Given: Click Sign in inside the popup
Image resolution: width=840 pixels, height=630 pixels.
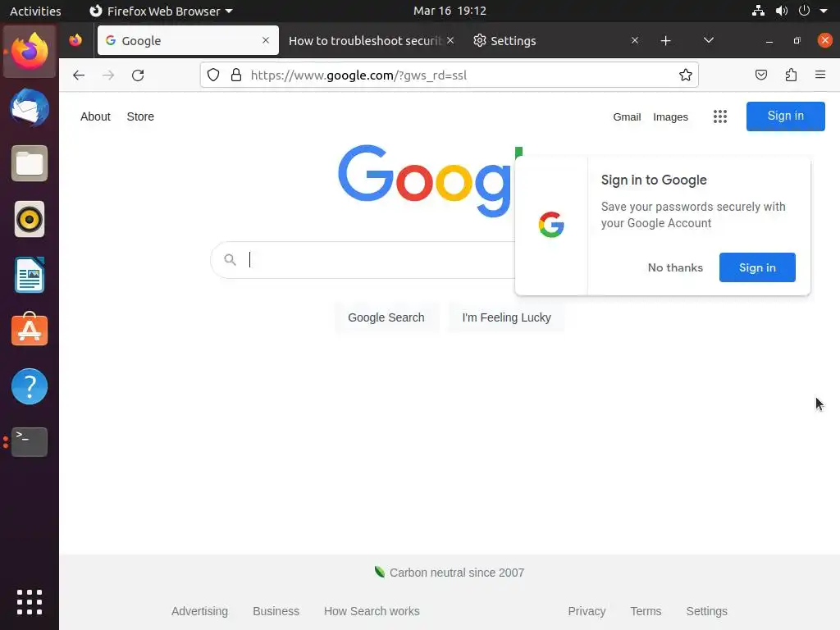Looking at the screenshot, I should [x=757, y=267].
